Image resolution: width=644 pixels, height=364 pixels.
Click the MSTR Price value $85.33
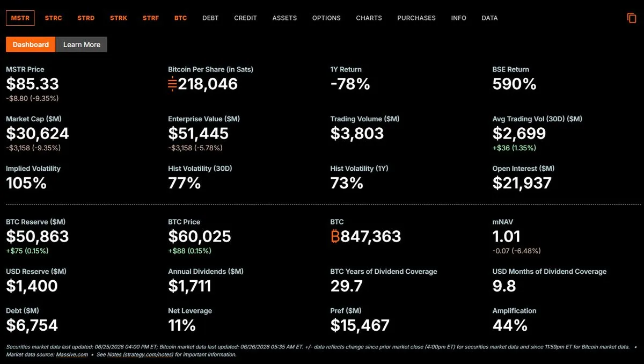coord(32,84)
